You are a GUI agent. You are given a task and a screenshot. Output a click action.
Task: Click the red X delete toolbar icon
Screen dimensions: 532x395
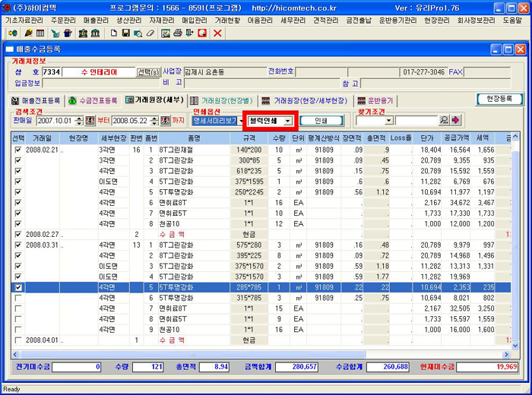[217, 33]
